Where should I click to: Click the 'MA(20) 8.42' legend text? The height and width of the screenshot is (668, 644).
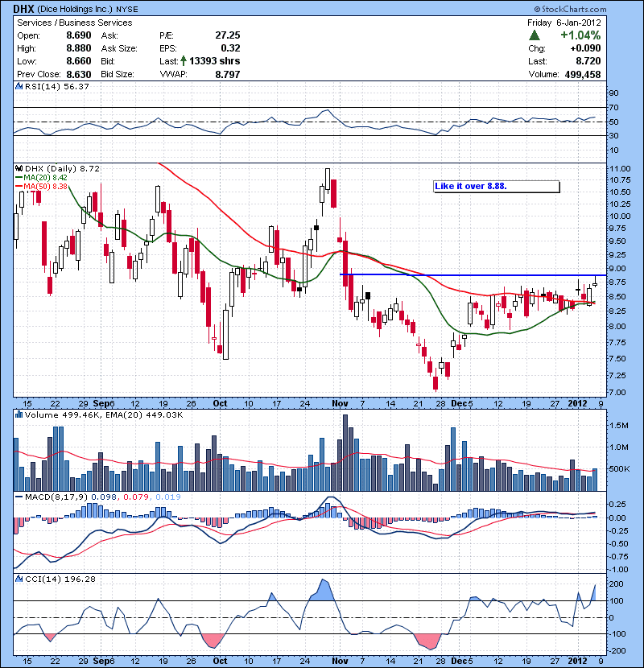click(x=45, y=178)
